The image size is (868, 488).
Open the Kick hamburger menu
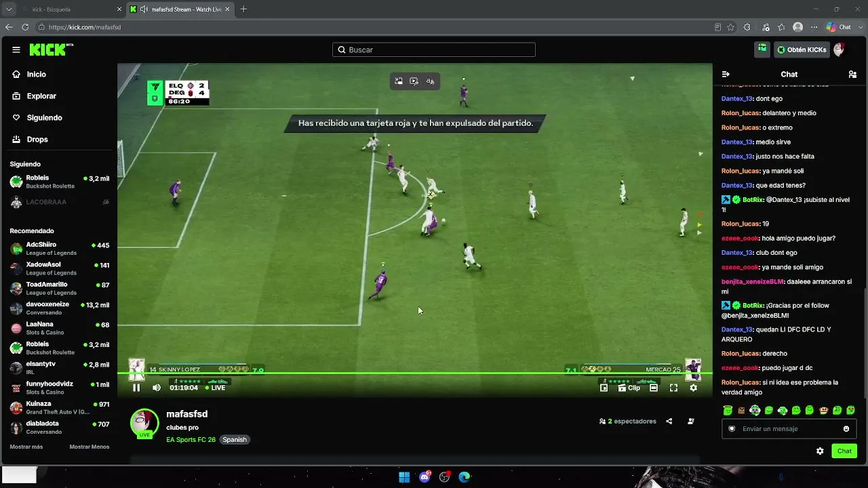(16, 49)
